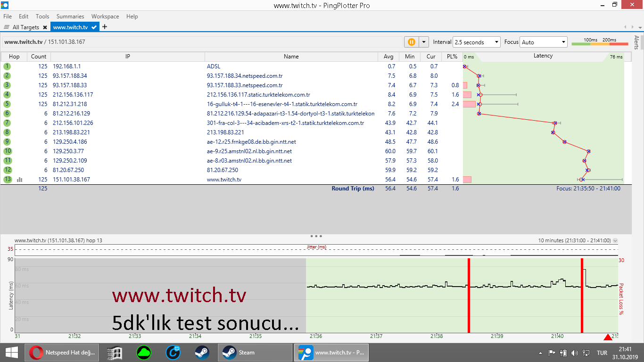Viewport: 644px width, 362px height.
Task: Select the hop 3 circle icon
Action: click(x=7, y=85)
